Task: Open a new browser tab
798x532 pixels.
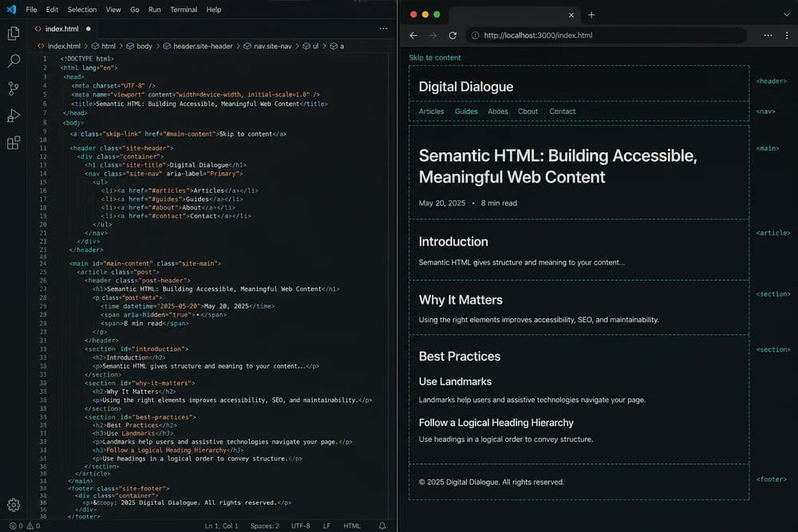Action: tap(591, 14)
